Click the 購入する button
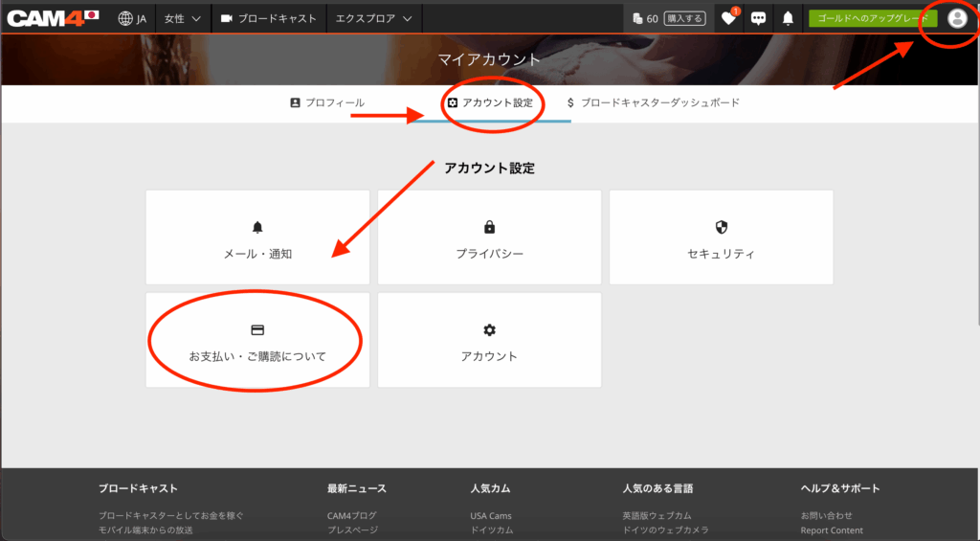The height and width of the screenshot is (541, 980). pos(684,19)
